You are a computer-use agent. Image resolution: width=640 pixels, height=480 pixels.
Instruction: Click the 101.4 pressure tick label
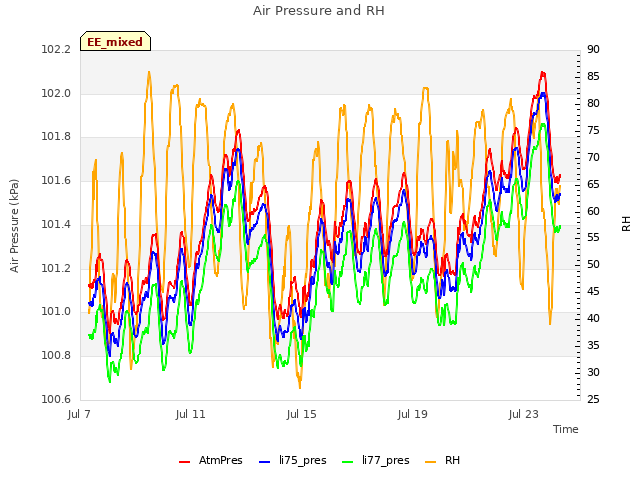[56, 224]
